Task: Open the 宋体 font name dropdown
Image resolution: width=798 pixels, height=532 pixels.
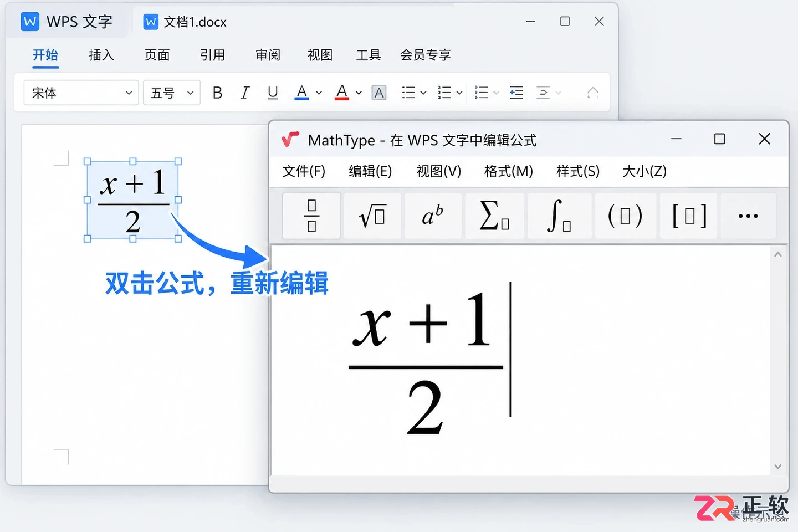Action: click(81, 93)
